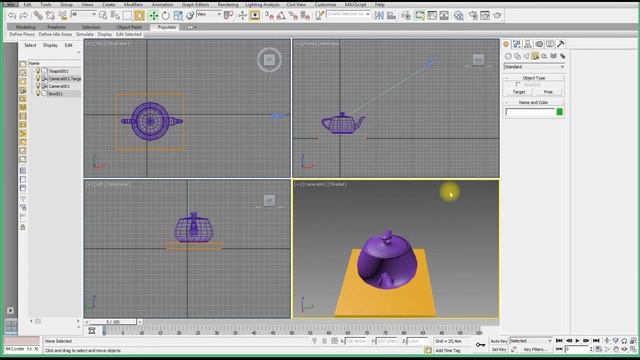Activate the Select and Scale tool
The image size is (640, 360).
click(x=178, y=16)
